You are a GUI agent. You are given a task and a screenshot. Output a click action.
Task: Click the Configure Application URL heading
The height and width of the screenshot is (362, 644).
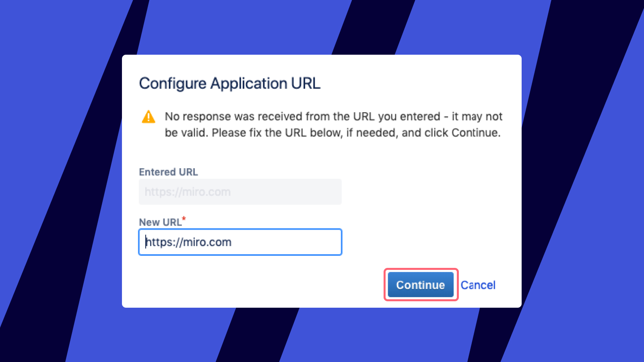point(229,84)
